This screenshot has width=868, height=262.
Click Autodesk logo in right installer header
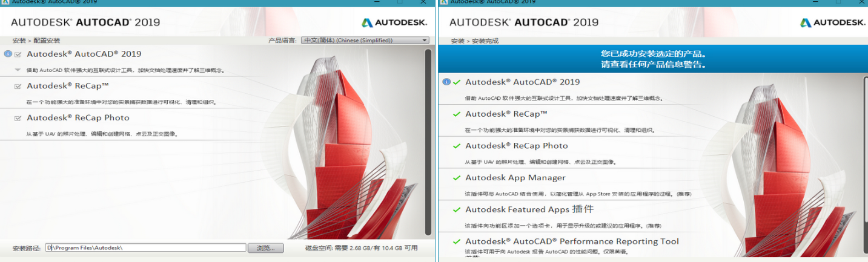click(833, 22)
